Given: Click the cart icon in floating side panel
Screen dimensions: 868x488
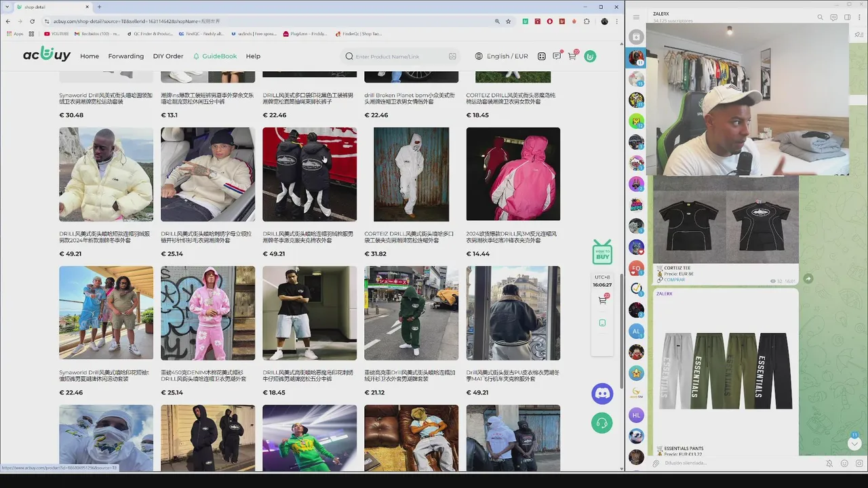Looking at the screenshot, I should pyautogui.click(x=602, y=300).
